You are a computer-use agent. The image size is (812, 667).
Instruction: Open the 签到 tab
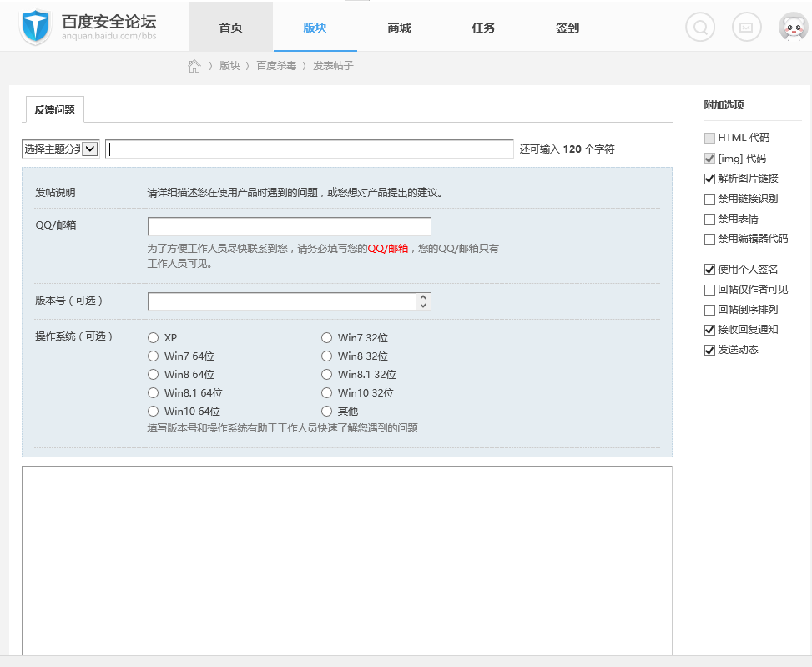567,27
